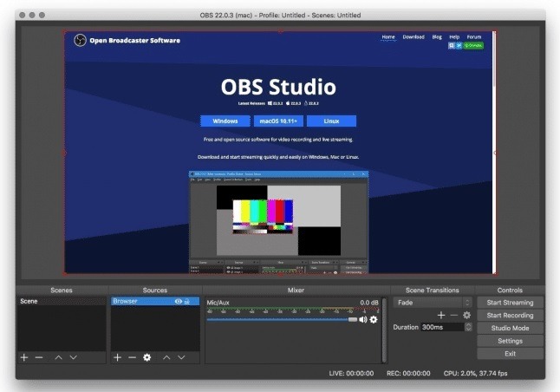Click the Mixer panel header
Image resolution: width=560 pixels, height=392 pixels.
[x=296, y=291]
